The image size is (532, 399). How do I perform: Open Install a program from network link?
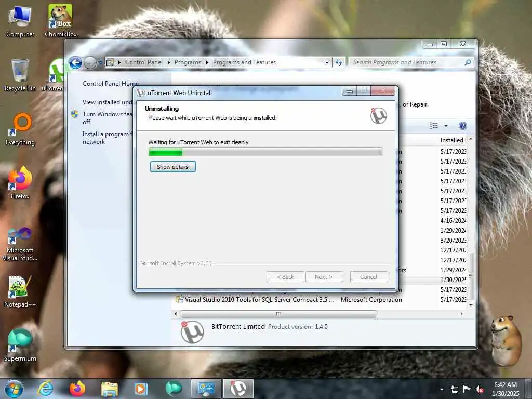pos(107,138)
